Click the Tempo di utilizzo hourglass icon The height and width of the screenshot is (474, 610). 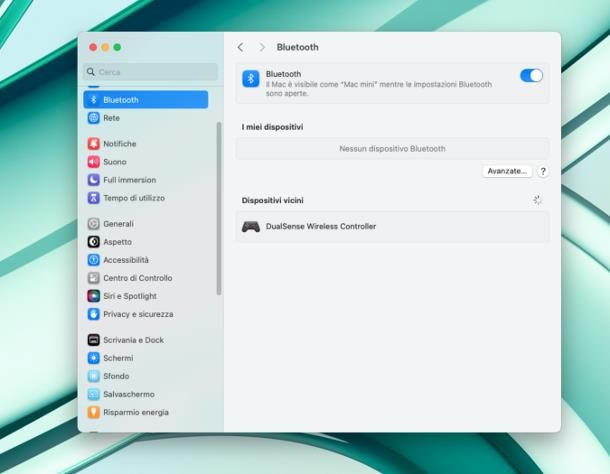[93, 198]
